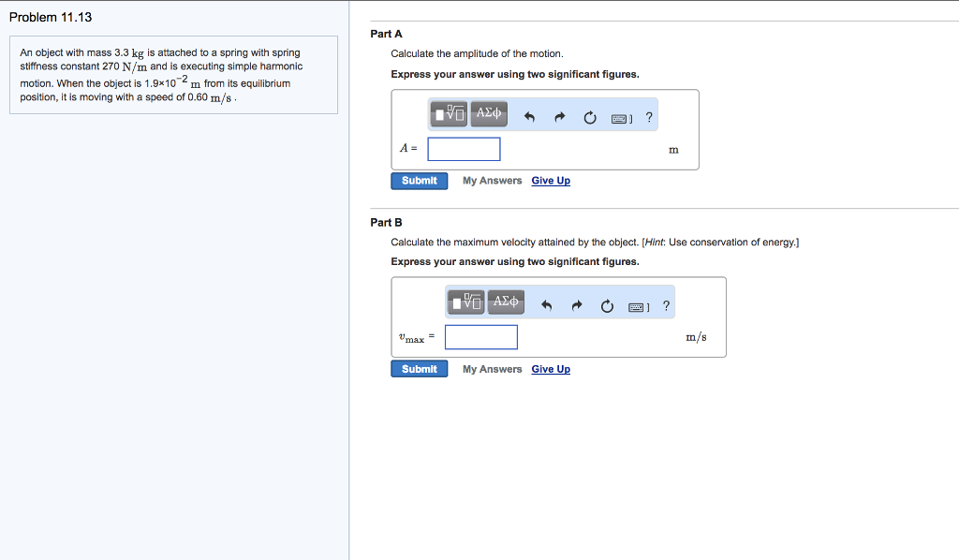Screen dimensions: 959x560
Task: Open the Part B math templates button
Action: point(466,302)
